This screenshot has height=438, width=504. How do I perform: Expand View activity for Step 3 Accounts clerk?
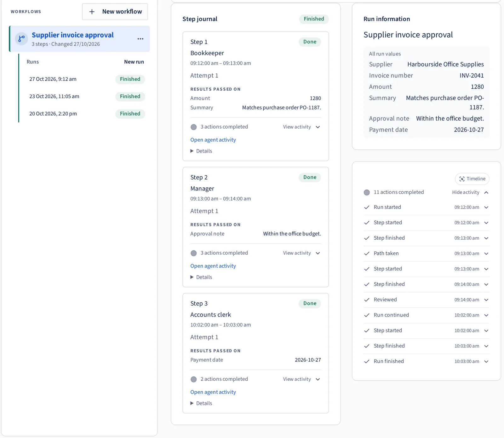[x=301, y=379]
